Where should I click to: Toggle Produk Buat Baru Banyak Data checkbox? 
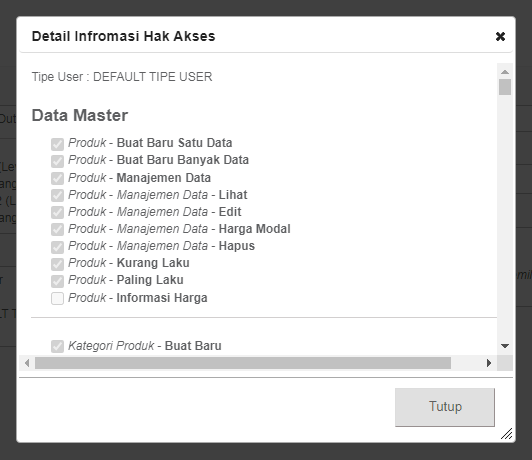coord(57,161)
